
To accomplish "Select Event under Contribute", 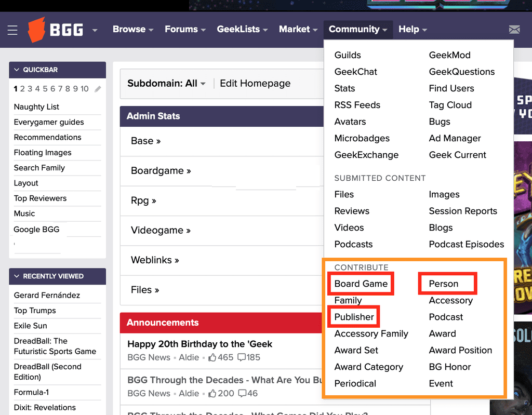I will coord(441,383).
